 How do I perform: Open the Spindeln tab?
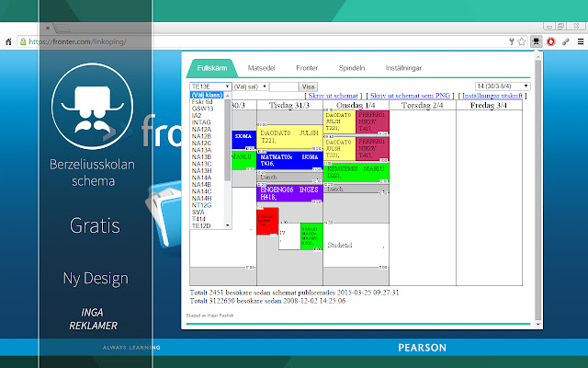(352, 68)
